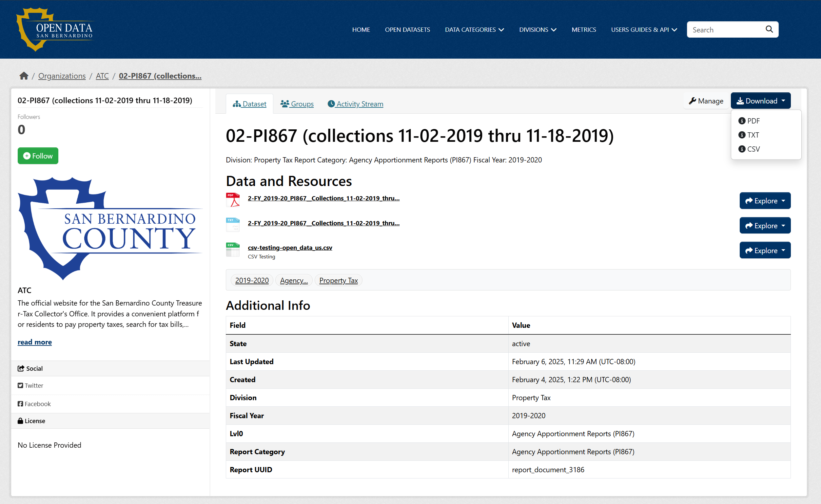Open the Open Datasets nav item
821x504 pixels.
point(407,30)
